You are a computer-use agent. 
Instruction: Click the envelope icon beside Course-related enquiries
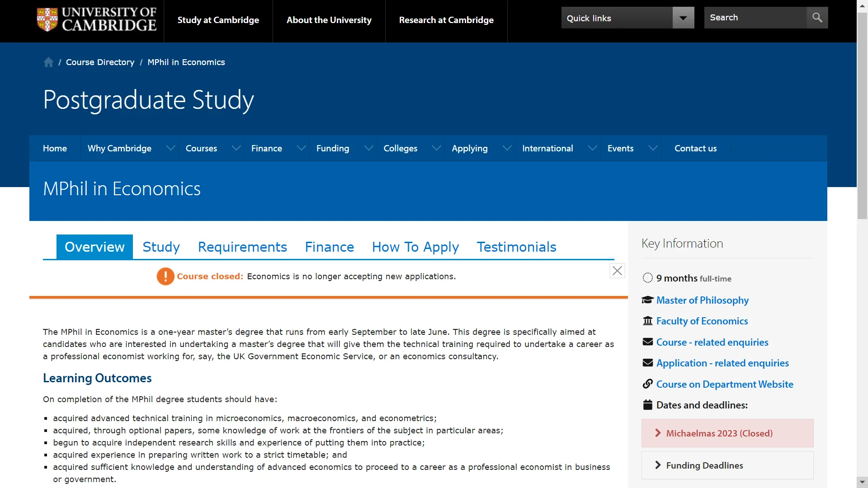pyautogui.click(x=647, y=342)
